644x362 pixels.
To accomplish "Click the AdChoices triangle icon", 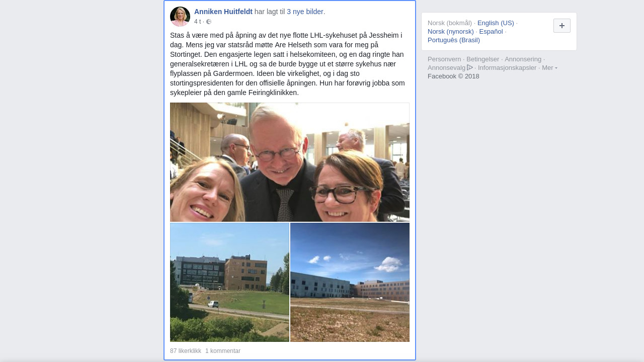I will click(x=470, y=67).
